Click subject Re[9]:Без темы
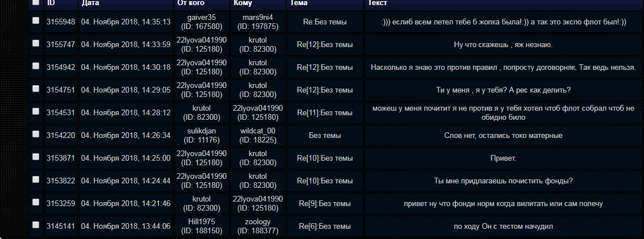This screenshot has height=239, width=644. pyautogui.click(x=324, y=204)
